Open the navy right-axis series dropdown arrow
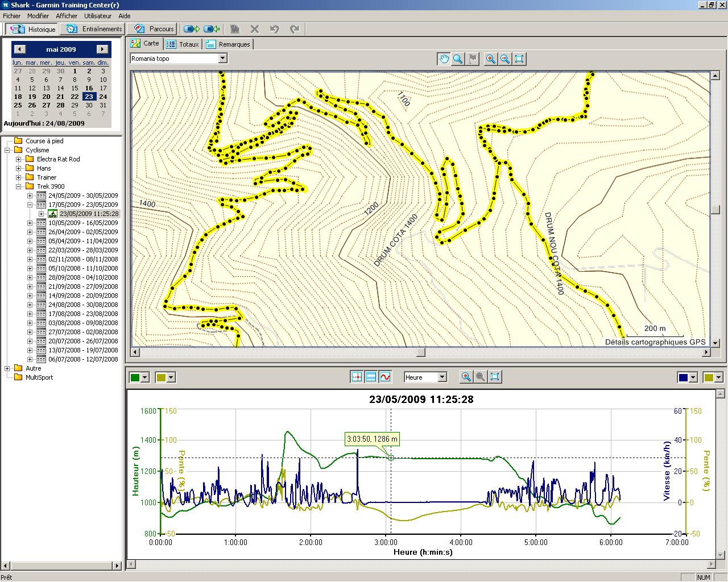The width and height of the screenshot is (728, 582). [x=692, y=377]
